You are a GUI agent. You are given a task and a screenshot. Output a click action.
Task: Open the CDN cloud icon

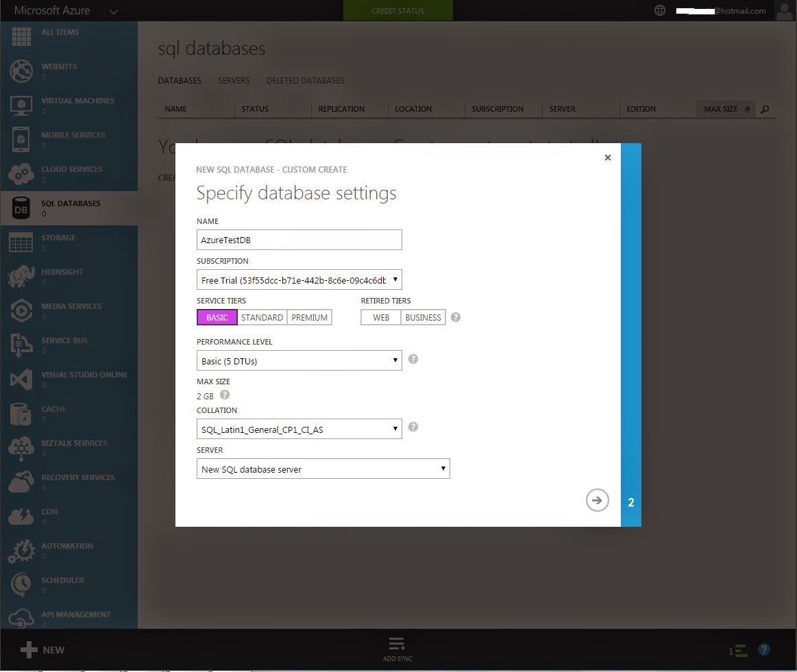21,516
